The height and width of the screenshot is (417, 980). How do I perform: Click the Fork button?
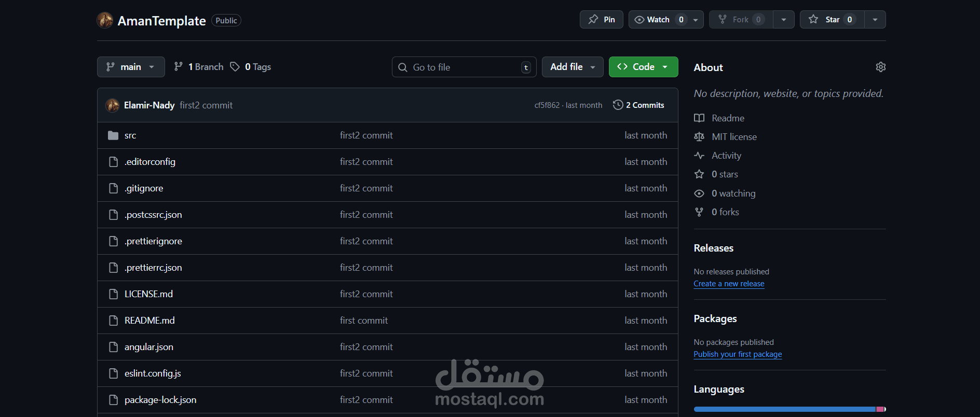(x=741, y=20)
